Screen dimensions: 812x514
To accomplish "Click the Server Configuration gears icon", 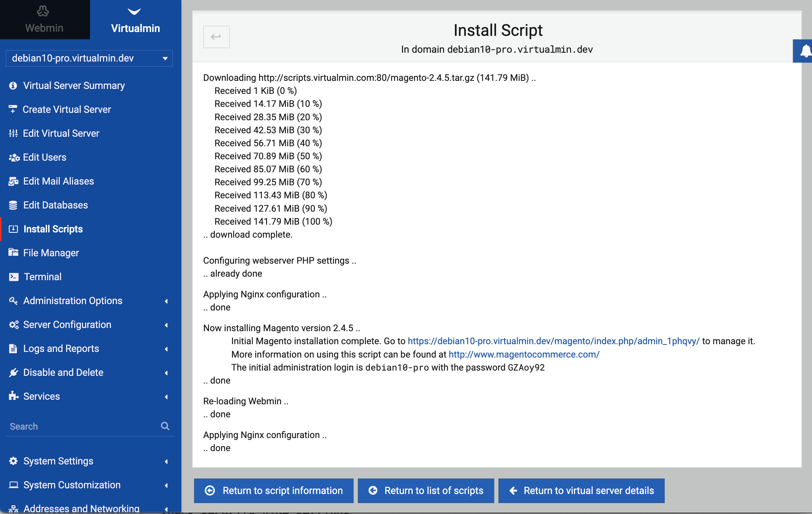I will point(14,325).
